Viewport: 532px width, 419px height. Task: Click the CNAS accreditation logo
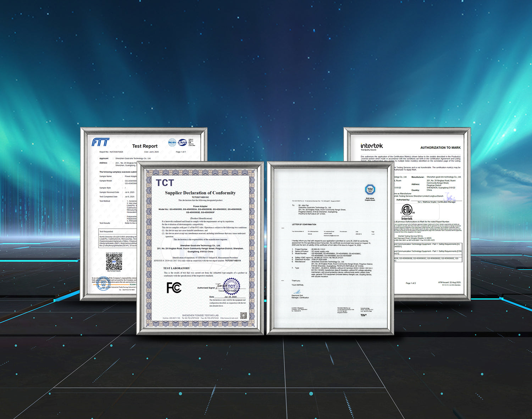pyautogui.click(x=182, y=143)
